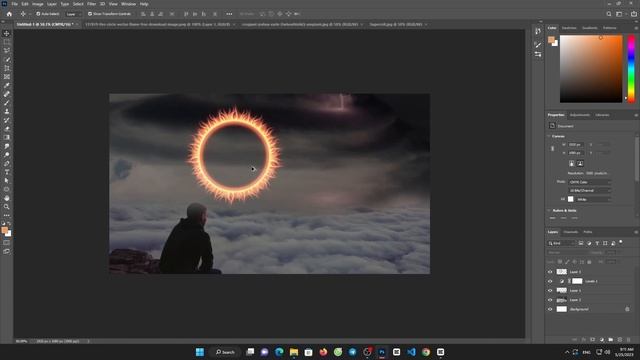Screen dimensions: 640x360
Task: Toggle the layer filter on/off switch
Action: [x=621, y=242]
